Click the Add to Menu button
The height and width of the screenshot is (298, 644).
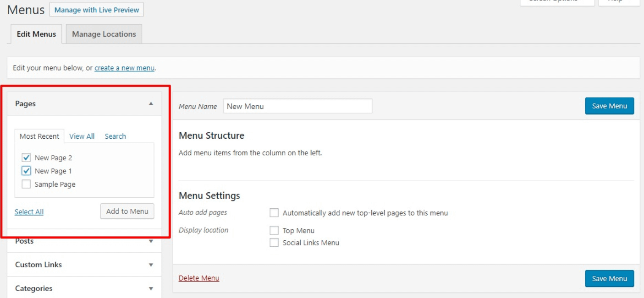tap(127, 211)
